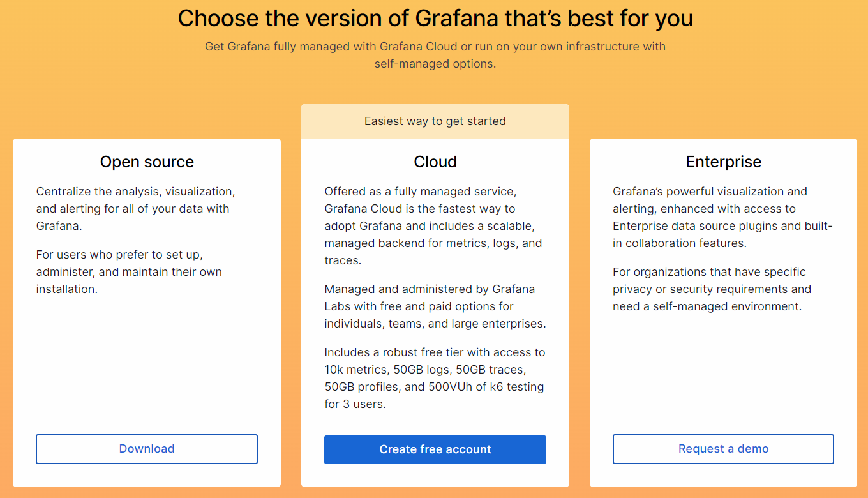This screenshot has width=868, height=498.
Task: Click the Download button under Open source
Action: click(x=146, y=449)
